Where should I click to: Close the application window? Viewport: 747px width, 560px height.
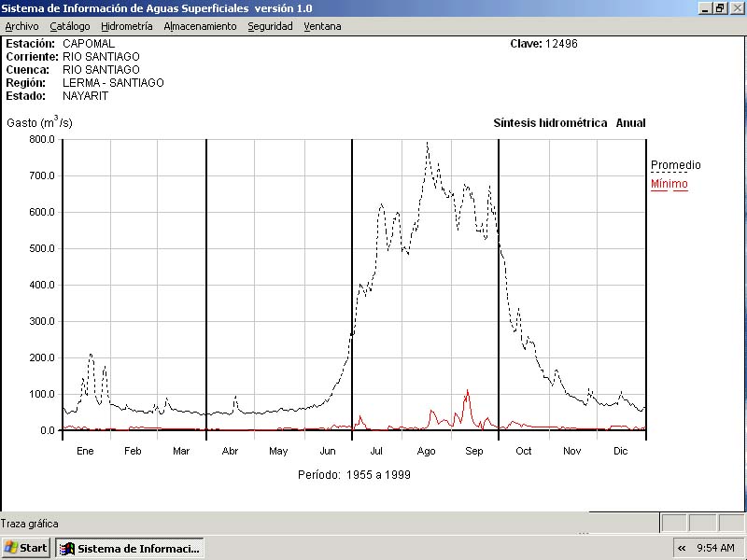pos(736,7)
